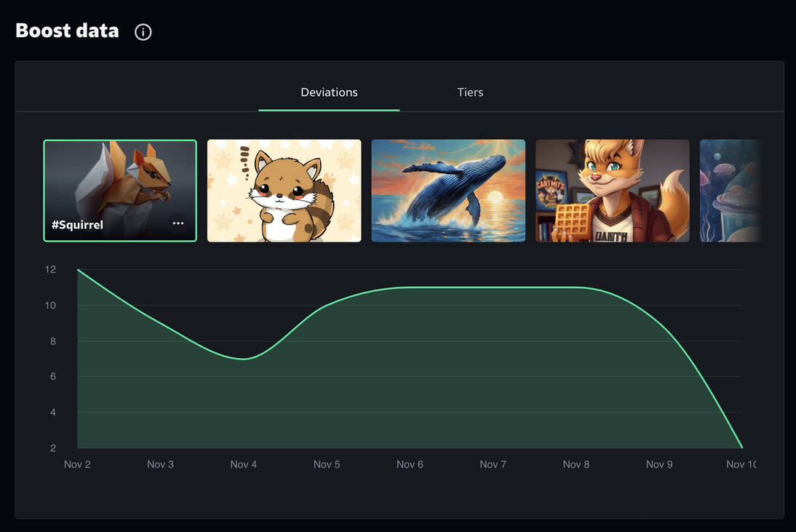Screen dimensions: 796x532
Task: Switch to the Deviations tab
Action: 329,92
